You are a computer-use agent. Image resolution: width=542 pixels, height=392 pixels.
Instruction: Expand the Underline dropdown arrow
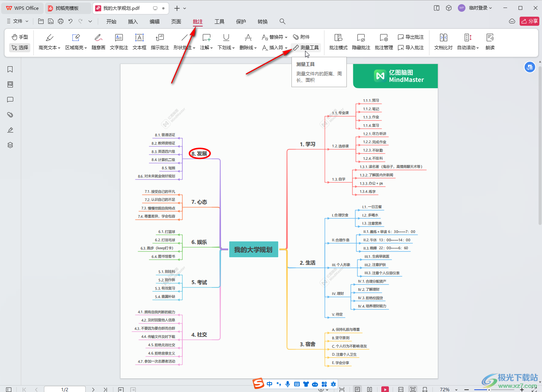233,48
